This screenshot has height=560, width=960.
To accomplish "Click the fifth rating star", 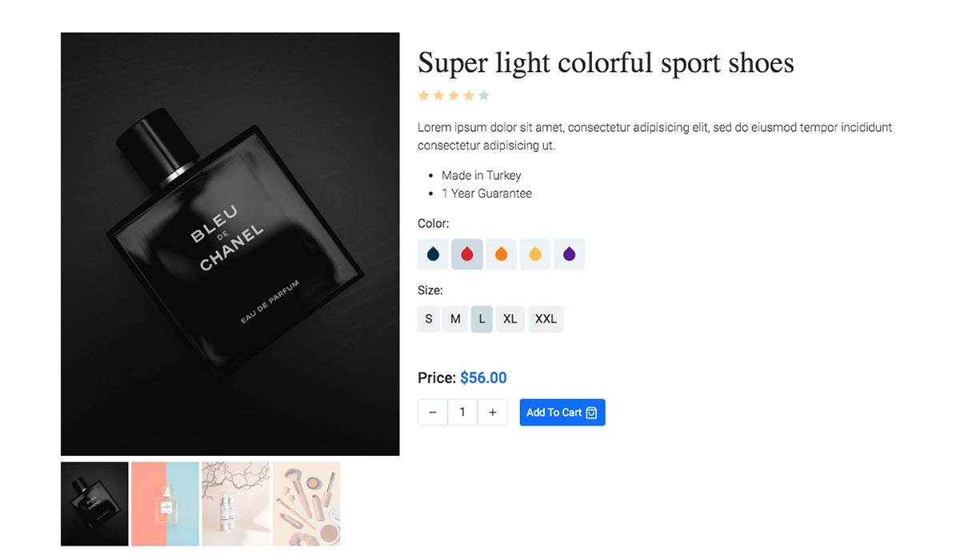I will 484,96.
